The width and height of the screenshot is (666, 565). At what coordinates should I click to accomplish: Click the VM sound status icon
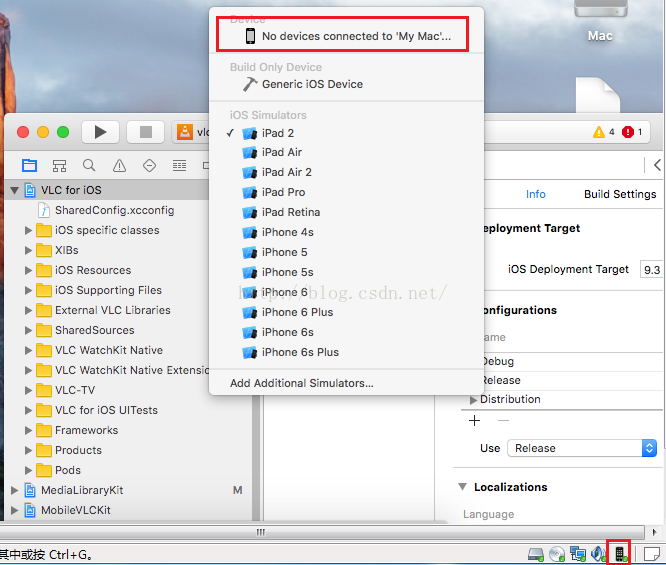(598, 554)
